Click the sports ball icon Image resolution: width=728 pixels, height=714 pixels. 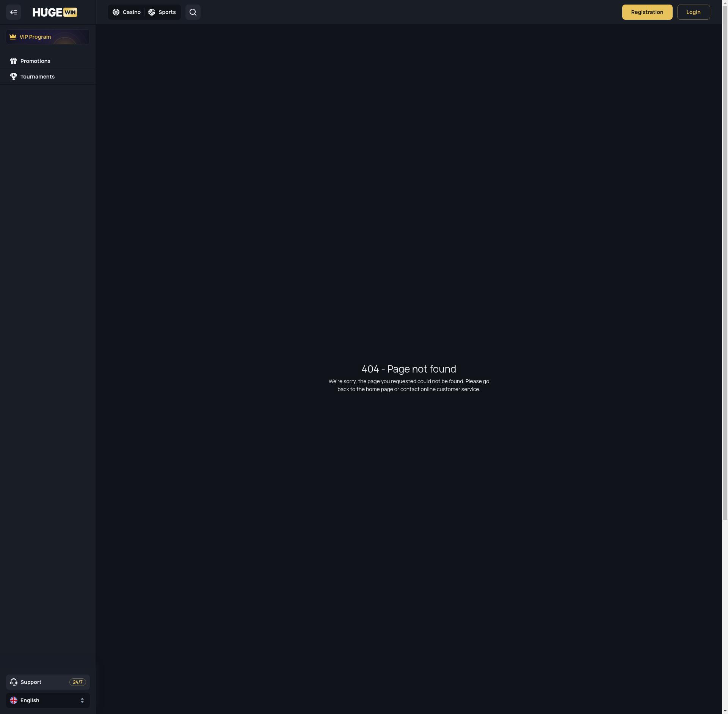click(152, 12)
